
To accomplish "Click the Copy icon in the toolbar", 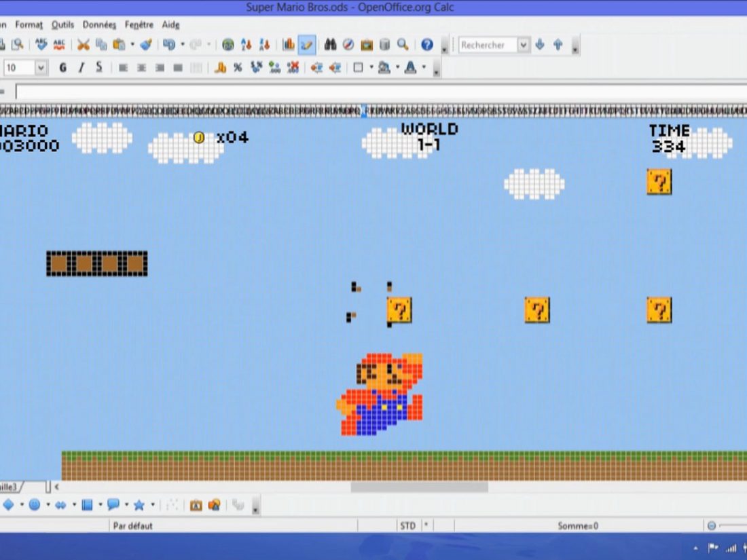I will tap(101, 45).
